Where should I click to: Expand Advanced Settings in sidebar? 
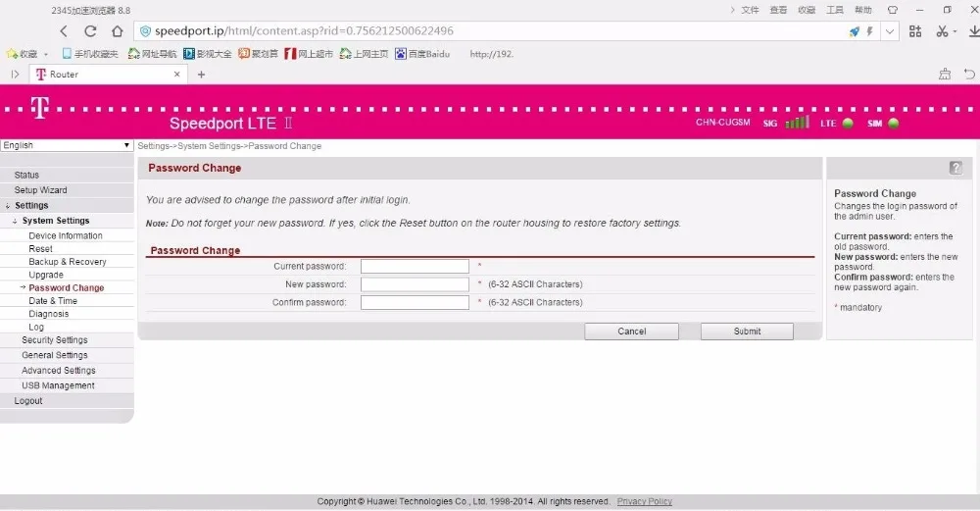[59, 371]
